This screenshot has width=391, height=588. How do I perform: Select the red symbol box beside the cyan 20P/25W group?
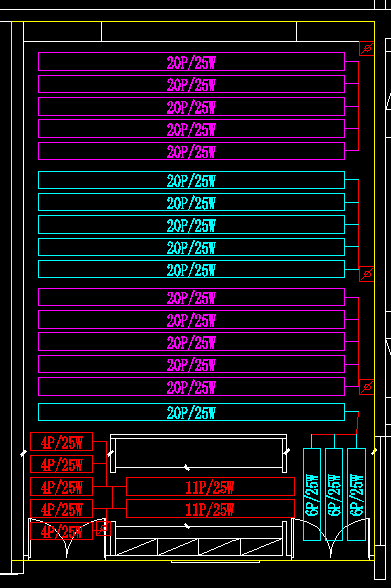367,274
